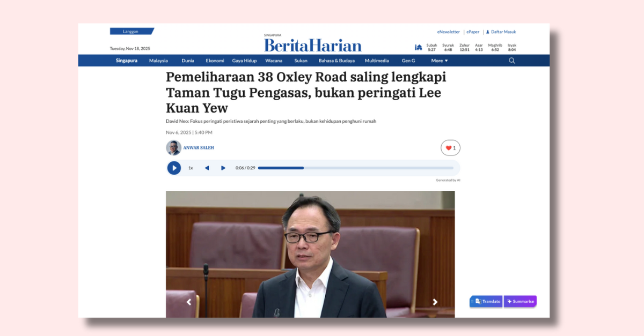The width and height of the screenshot is (644, 336).
Task: Click the mosque prayer times icon
Action: tap(419, 47)
